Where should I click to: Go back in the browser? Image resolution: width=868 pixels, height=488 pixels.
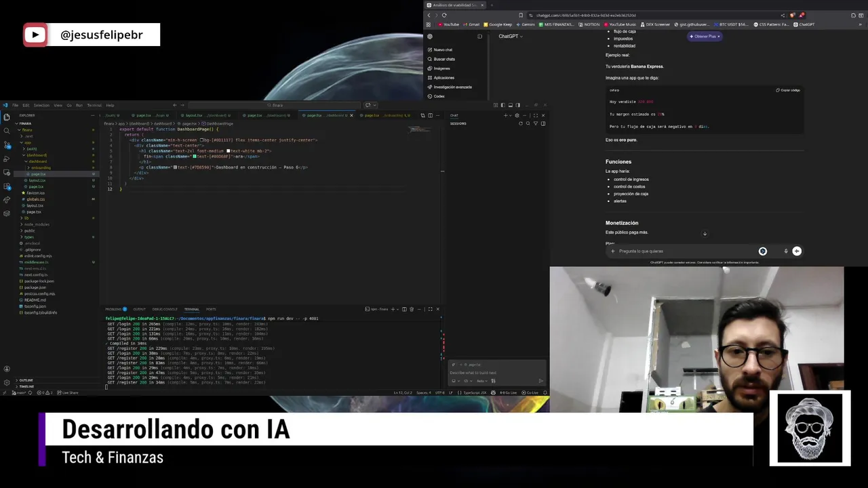[x=429, y=15]
